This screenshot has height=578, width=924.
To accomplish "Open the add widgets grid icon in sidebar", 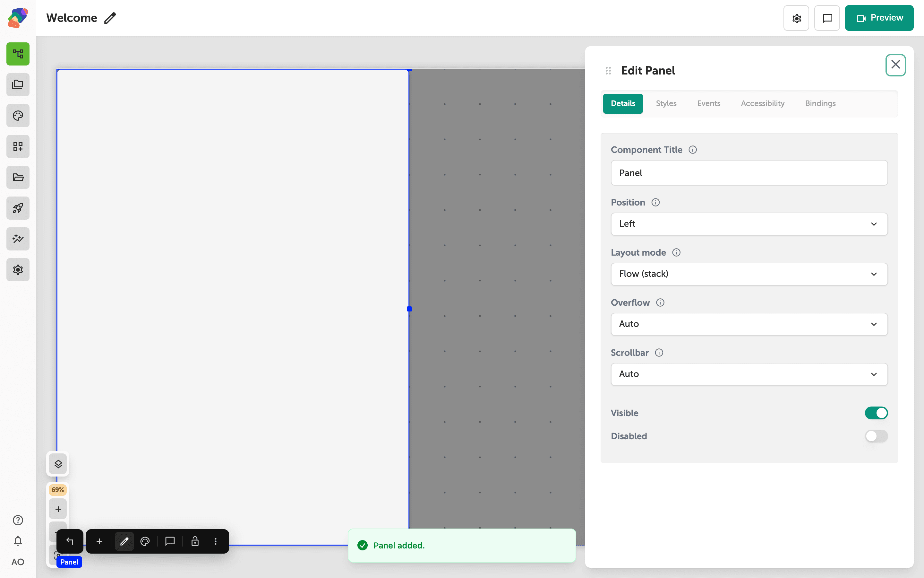I will (x=18, y=146).
